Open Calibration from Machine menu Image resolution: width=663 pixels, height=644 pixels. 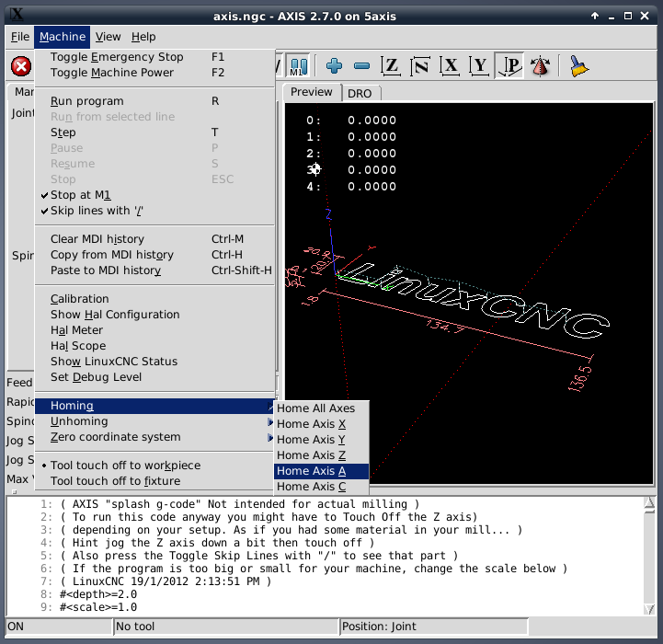tap(154, 299)
